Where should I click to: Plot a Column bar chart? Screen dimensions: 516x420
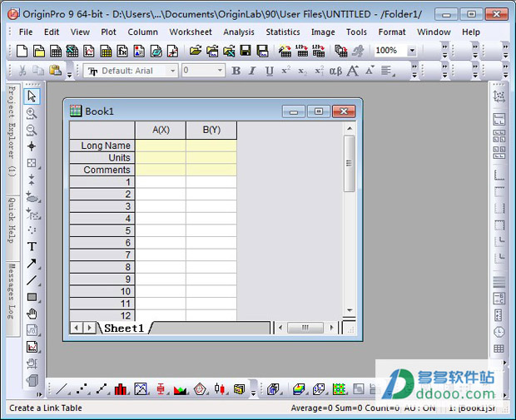121,389
